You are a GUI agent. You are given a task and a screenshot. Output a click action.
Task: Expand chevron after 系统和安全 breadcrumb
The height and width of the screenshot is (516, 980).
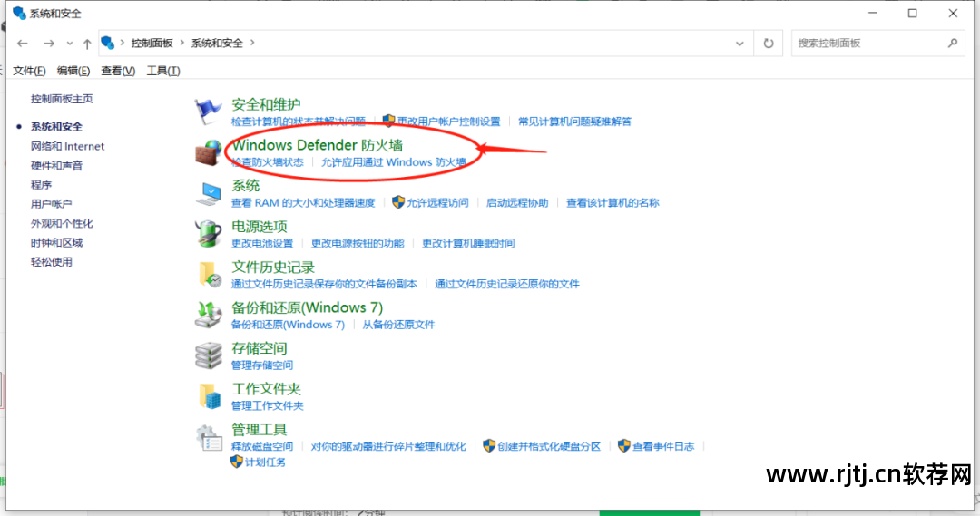pyautogui.click(x=252, y=43)
